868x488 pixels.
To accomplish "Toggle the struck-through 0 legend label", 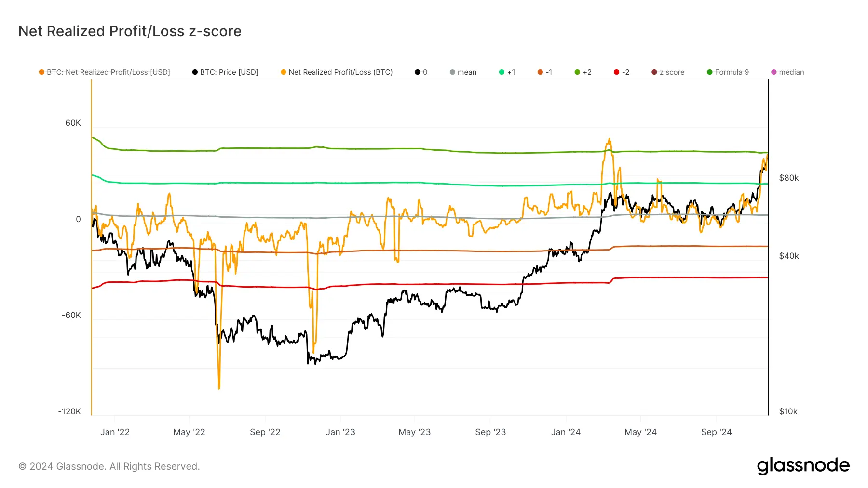I will 425,72.
